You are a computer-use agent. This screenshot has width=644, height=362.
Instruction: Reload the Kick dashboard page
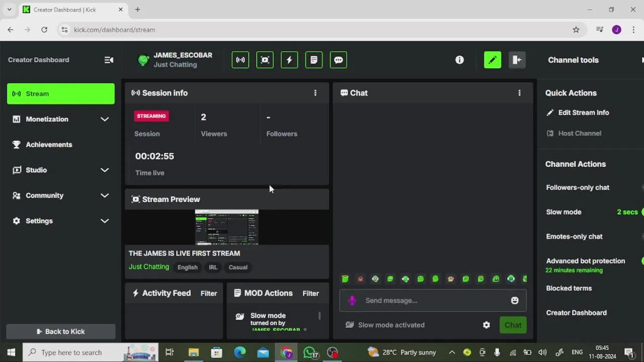(44, 30)
